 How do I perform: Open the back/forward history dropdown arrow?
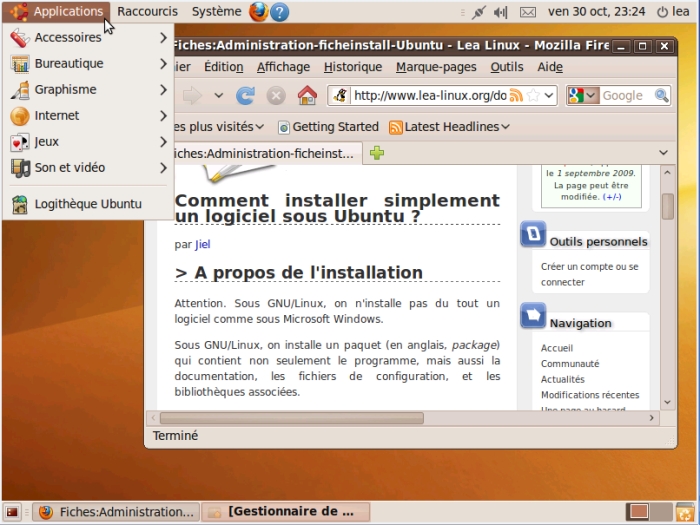click(219, 96)
